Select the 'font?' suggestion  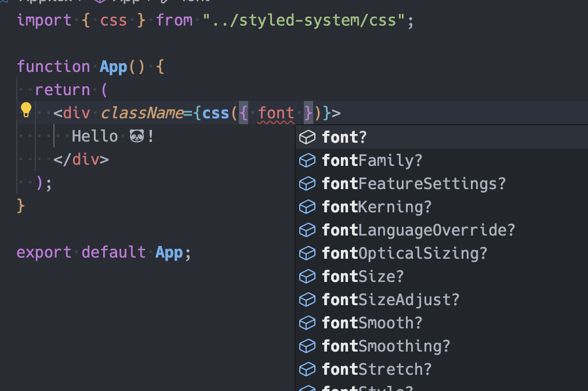point(442,137)
